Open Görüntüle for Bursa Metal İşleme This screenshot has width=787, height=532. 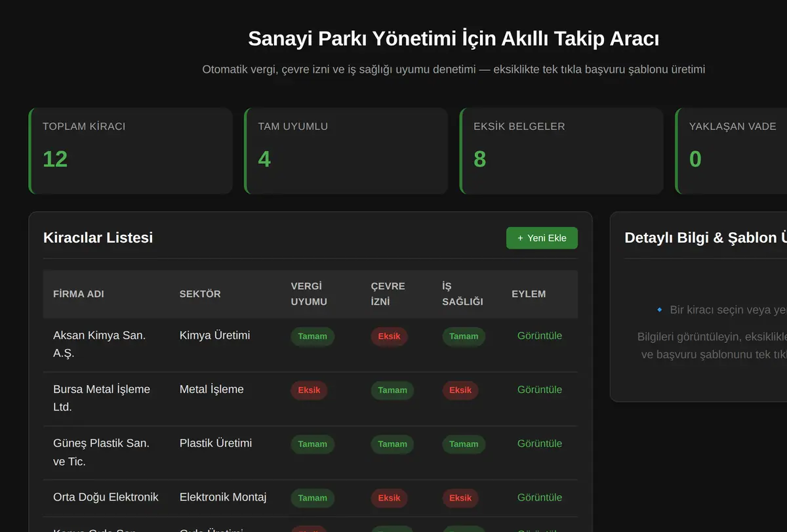point(540,389)
